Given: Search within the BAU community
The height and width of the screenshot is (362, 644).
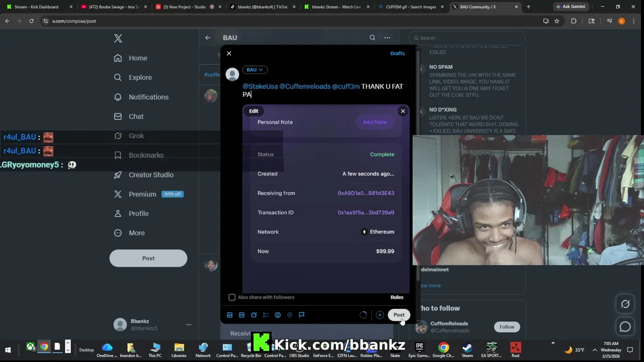Looking at the screenshot, I should 372,38.
